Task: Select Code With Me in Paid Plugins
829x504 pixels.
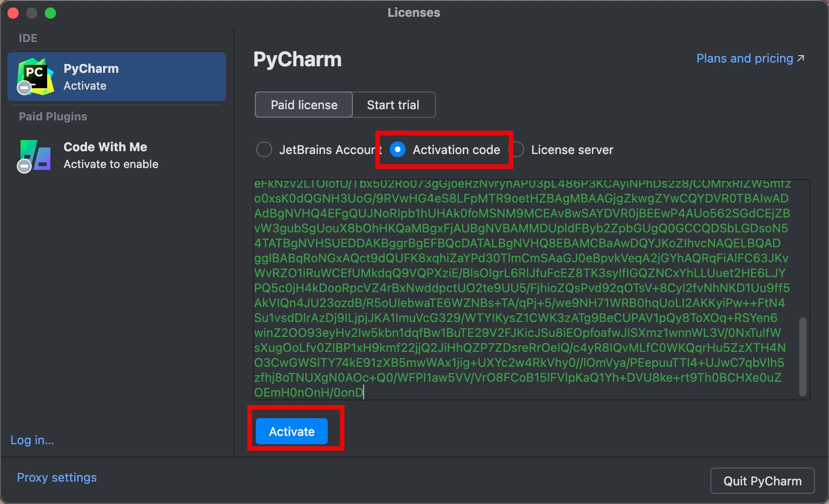Action: [x=111, y=155]
